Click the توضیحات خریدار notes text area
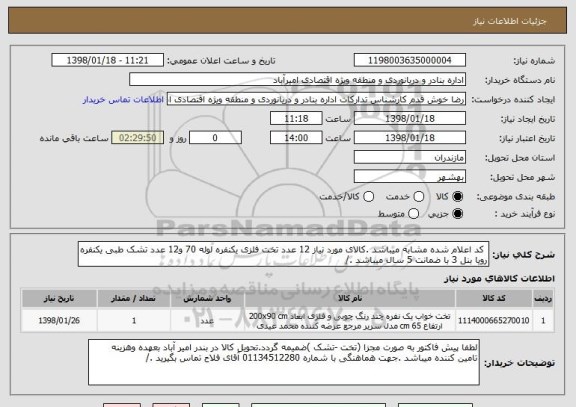The width and height of the screenshot is (576, 407). (284, 362)
